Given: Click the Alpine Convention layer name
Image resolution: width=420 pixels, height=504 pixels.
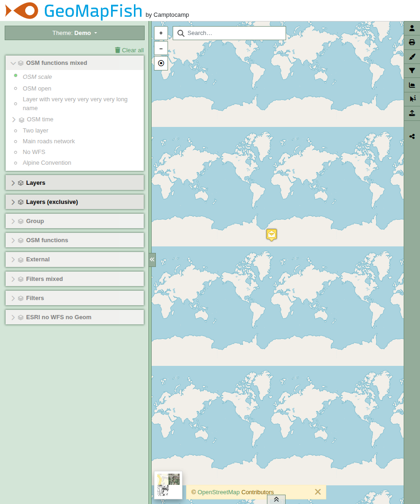Looking at the screenshot, I should (47, 163).
